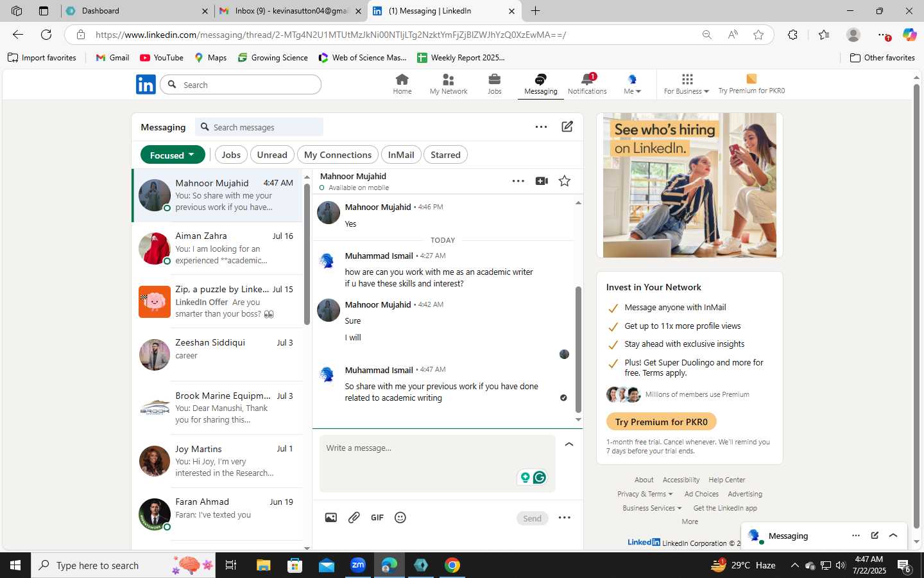The height and width of the screenshot is (578, 924).
Task: Open the YouTube bookmark
Action: point(162,58)
